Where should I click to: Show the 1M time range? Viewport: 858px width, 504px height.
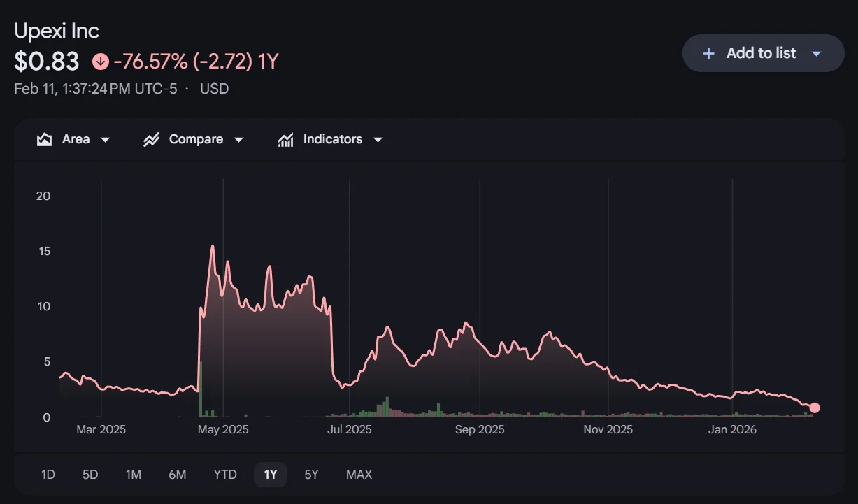(134, 475)
